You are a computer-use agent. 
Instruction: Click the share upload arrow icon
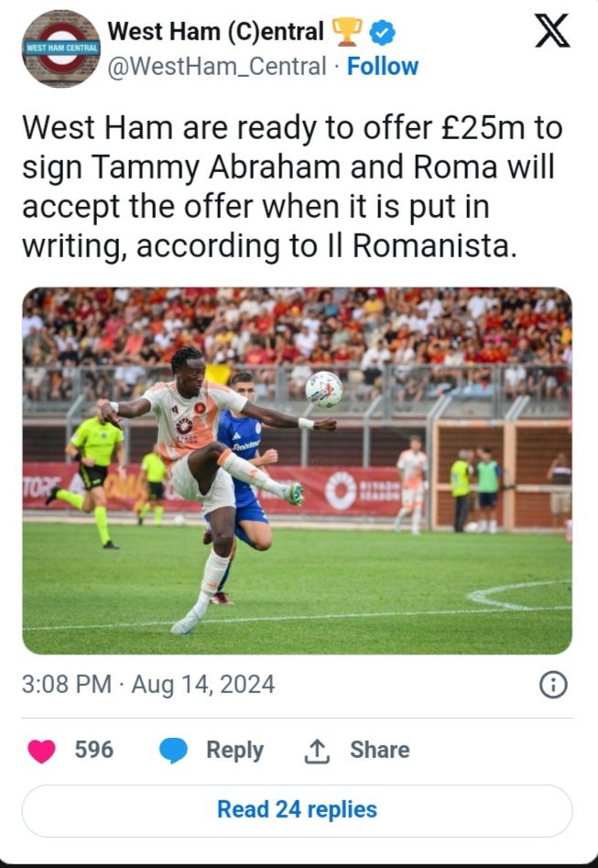316,751
